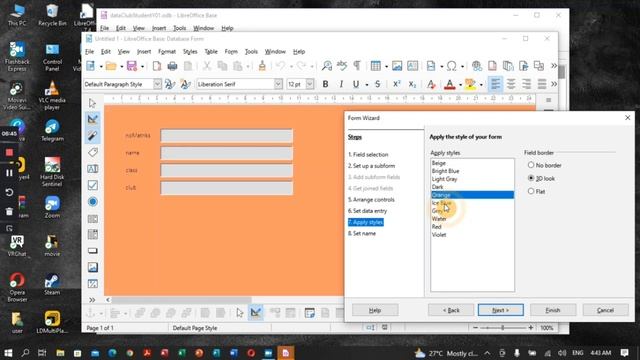Image resolution: width=640 pixels, height=360 pixels.
Task: Apply Strikethrough formatting
Action: pyautogui.click(x=378, y=84)
